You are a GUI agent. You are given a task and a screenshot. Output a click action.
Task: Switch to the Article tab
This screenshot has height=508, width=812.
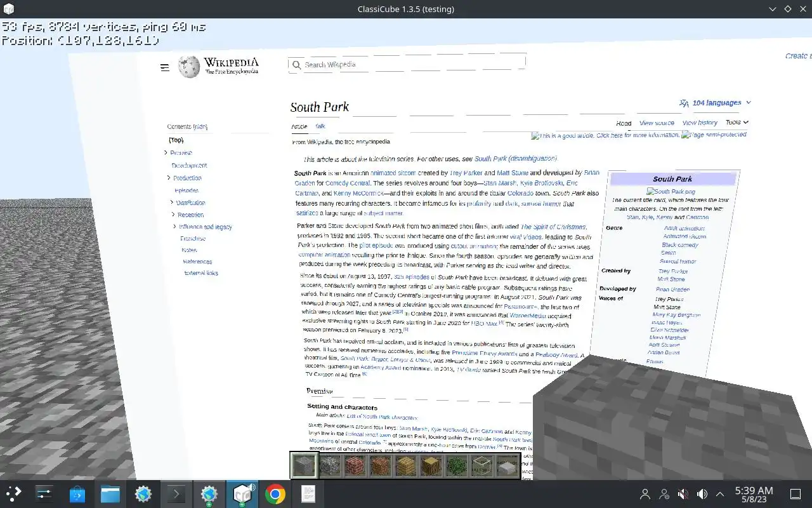[299, 126]
